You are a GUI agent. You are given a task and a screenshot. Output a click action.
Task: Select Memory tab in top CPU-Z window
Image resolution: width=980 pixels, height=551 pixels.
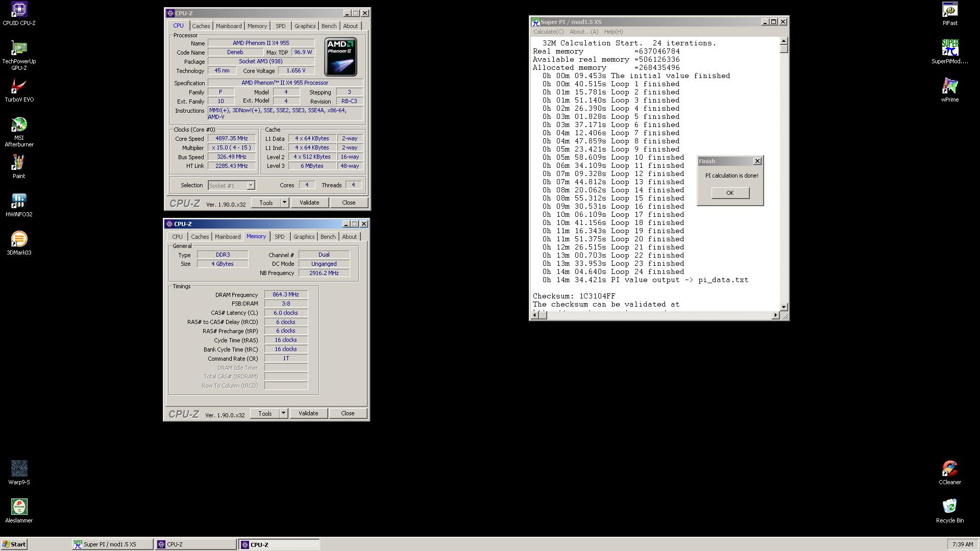[257, 26]
